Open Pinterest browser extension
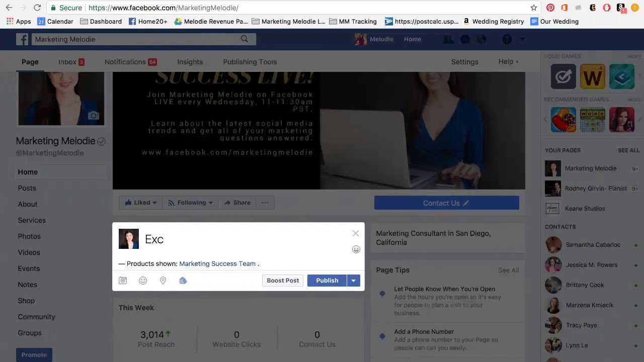 tap(550, 8)
